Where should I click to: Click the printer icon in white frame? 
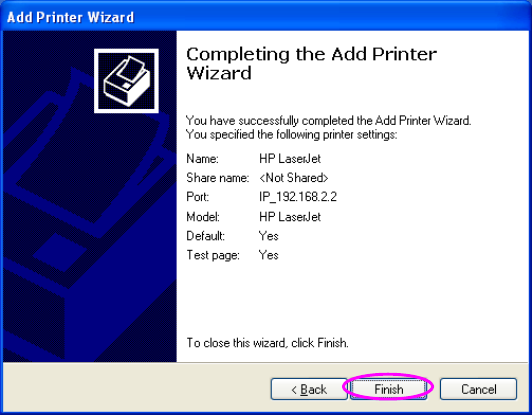tap(126, 81)
